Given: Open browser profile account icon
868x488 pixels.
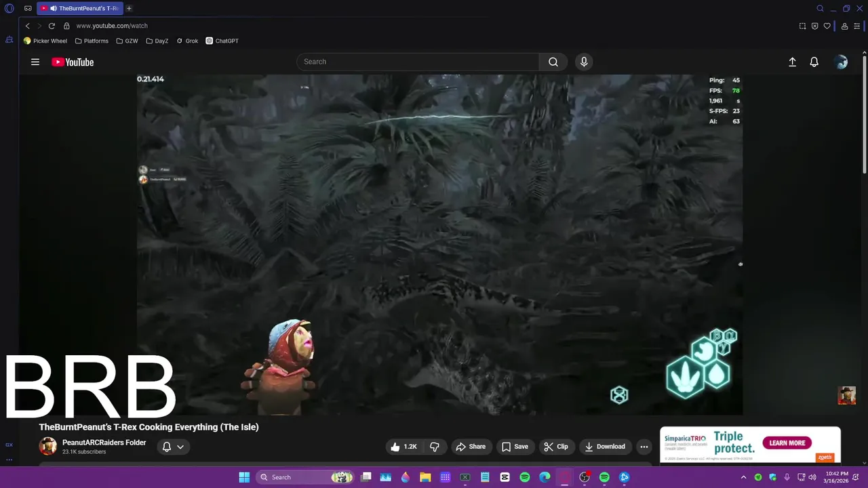Looking at the screenshot, I should coord(844,26).
